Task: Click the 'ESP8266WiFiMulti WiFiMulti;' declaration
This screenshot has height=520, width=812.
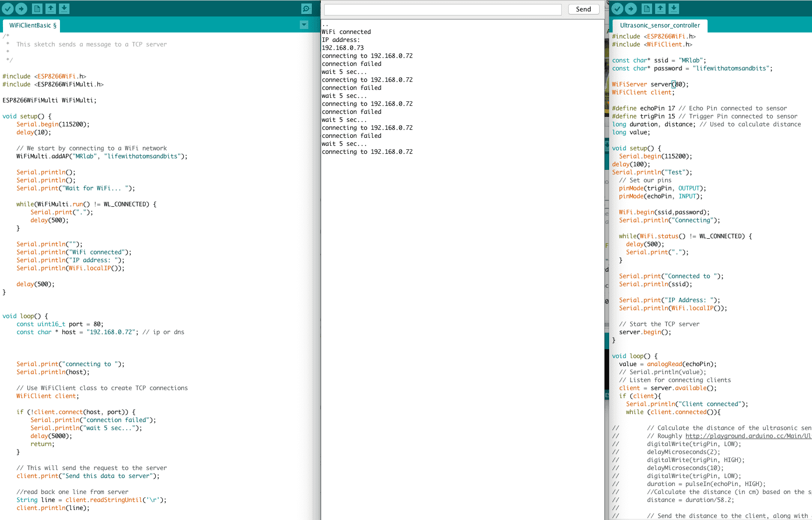Action: 49,100
